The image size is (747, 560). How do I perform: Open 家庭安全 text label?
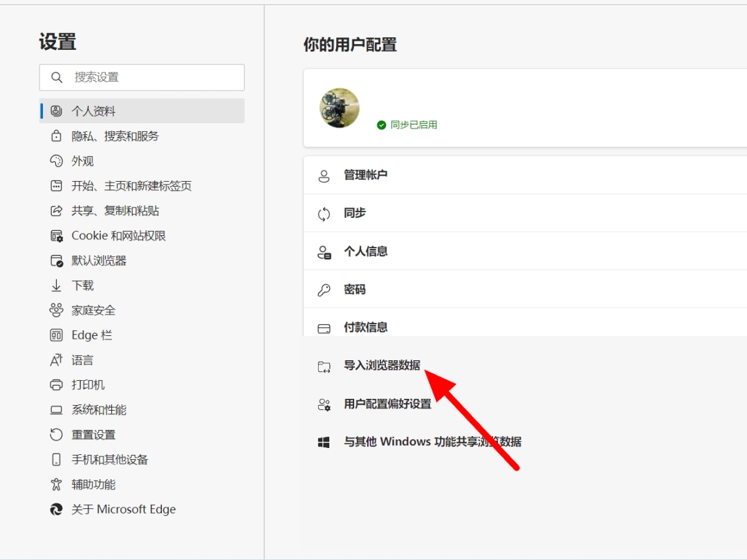93,310
